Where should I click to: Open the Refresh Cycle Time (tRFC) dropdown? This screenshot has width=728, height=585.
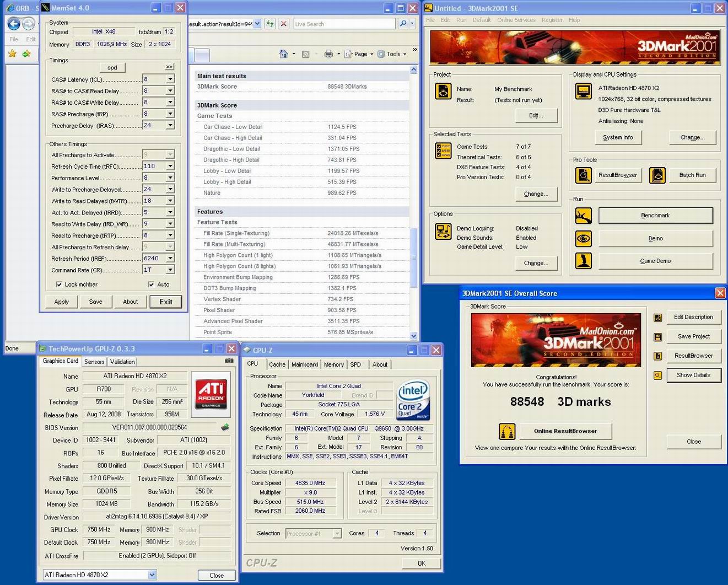click(170, 166)
